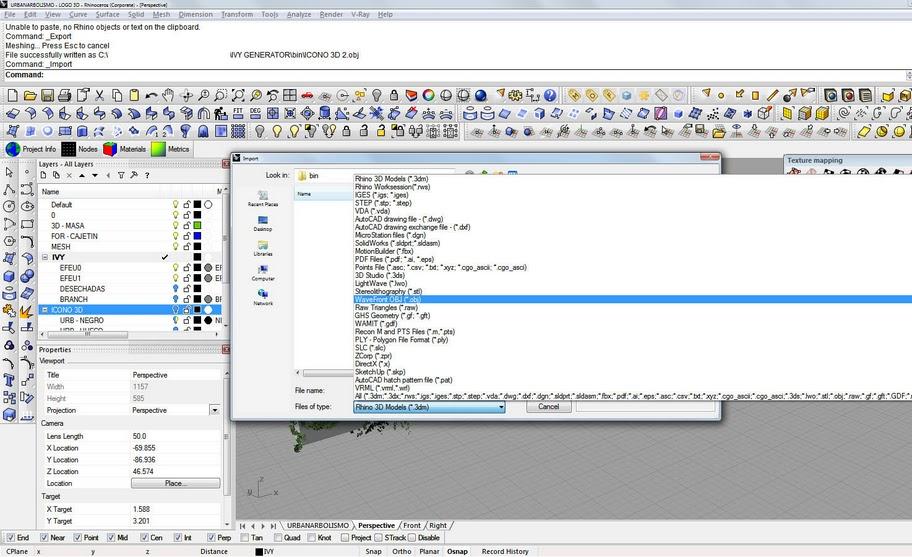Click the blue color swatch of FOR - CAJETIN layer
This screenshot has width=912, height=557.
[197, 236]
